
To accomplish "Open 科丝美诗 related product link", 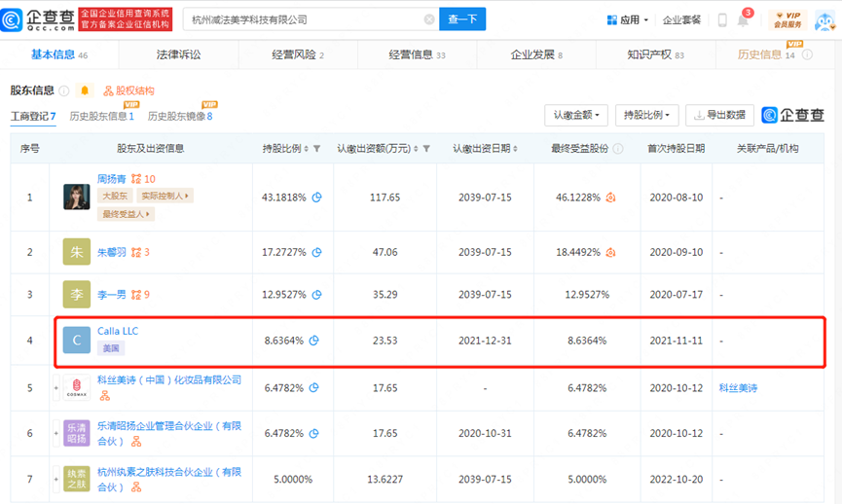I will point(738,388).
